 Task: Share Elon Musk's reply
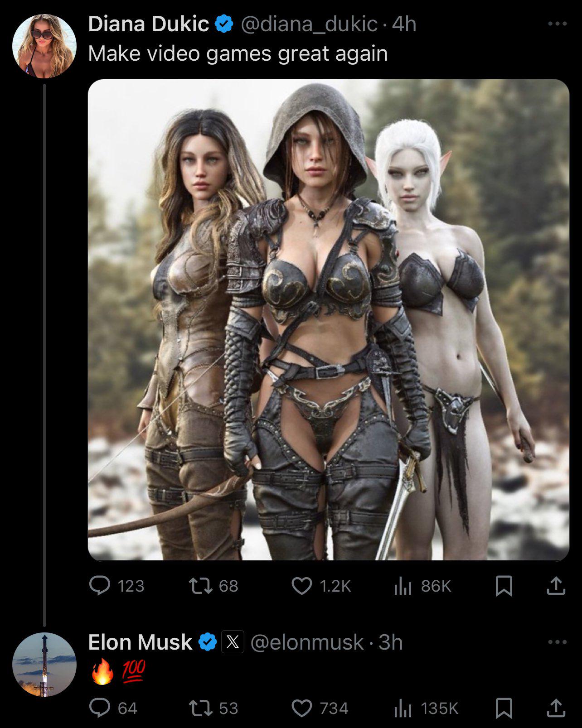(556, 708)
